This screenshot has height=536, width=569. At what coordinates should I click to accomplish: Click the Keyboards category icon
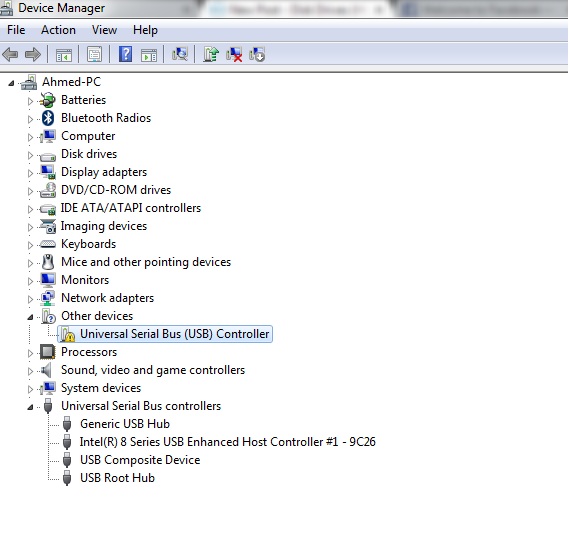coord(48,244)
